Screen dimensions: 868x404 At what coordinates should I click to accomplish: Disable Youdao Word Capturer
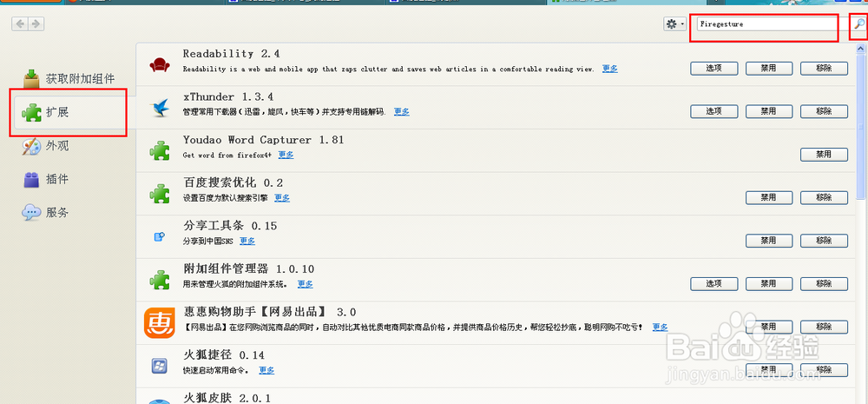[x=824, y=155]
